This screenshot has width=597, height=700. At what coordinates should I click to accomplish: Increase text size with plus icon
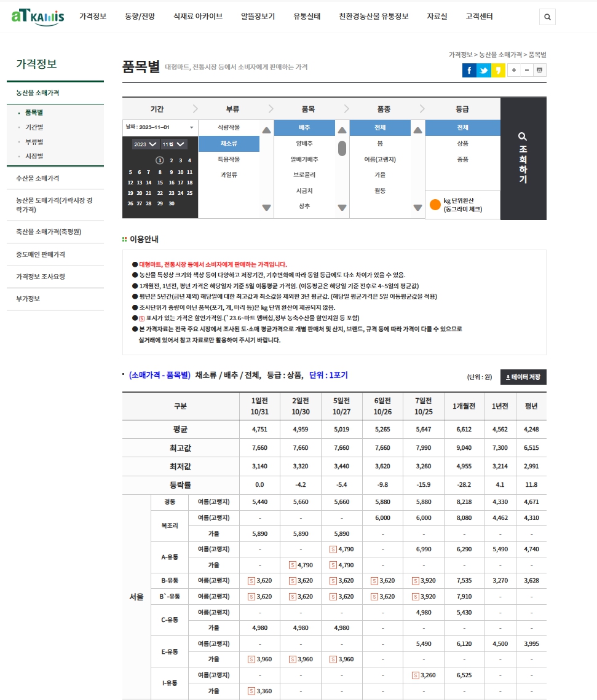coord(514,70)
